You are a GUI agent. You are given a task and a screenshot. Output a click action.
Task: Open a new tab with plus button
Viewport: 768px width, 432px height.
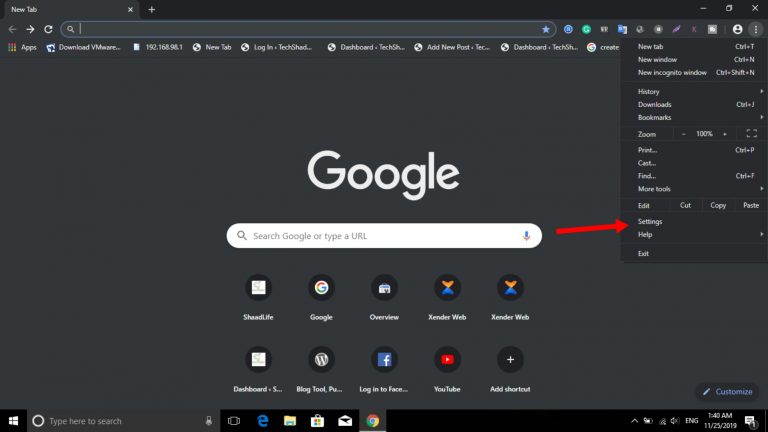pos(151,9)
